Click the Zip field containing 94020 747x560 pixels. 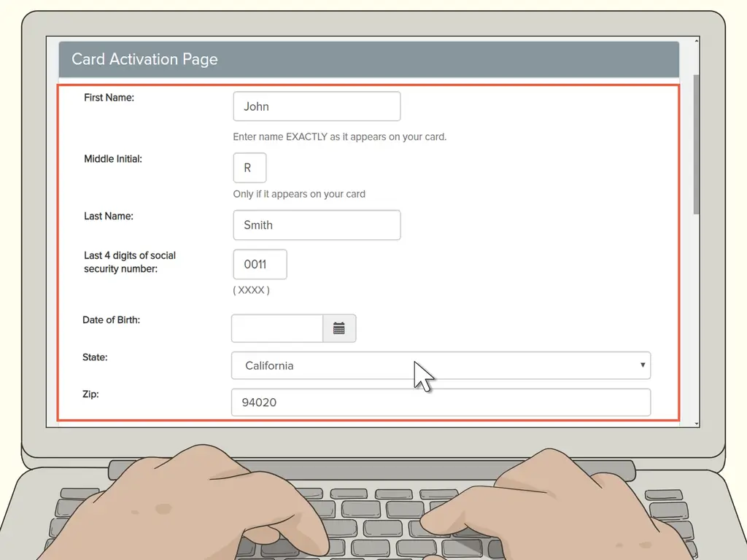coord(441,402)
